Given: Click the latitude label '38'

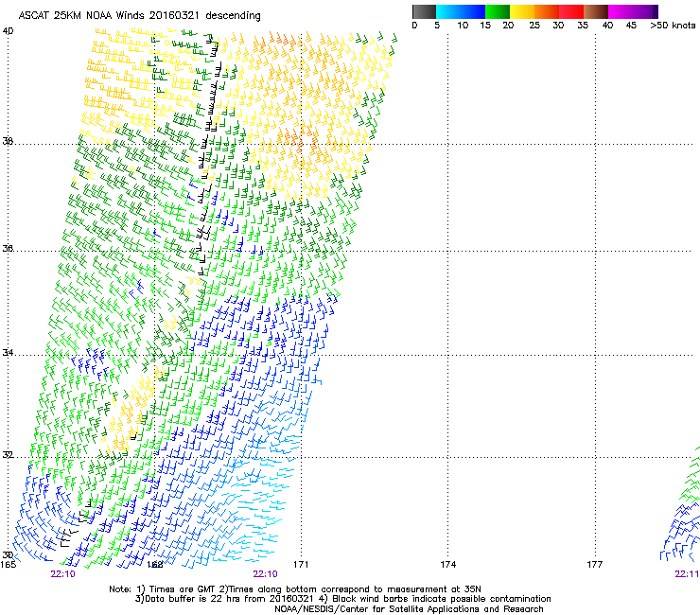Looking at the screenshot, I should click(x=8, y=141).
